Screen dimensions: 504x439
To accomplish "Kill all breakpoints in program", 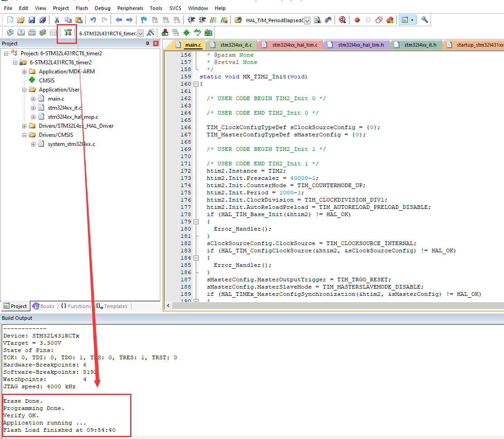I will click(x=389, y=20).
